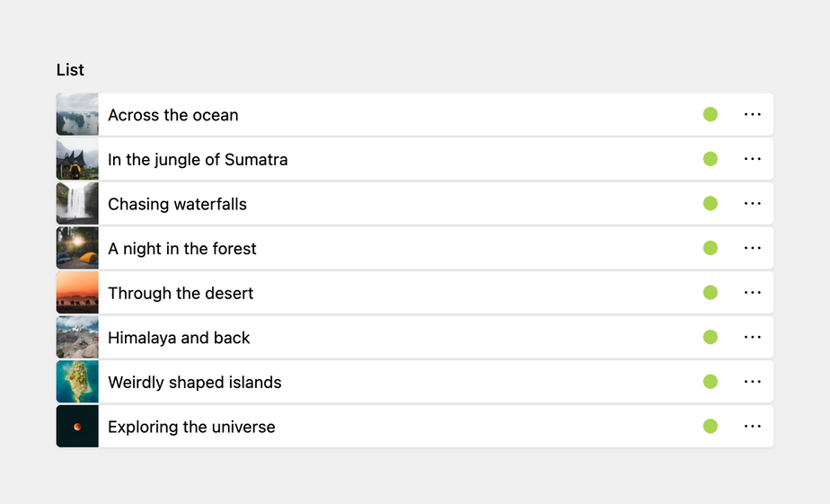830x504 pixels.
Task: Open the Across the ocean thumbnail image
Action: click(x=77, y=115)
